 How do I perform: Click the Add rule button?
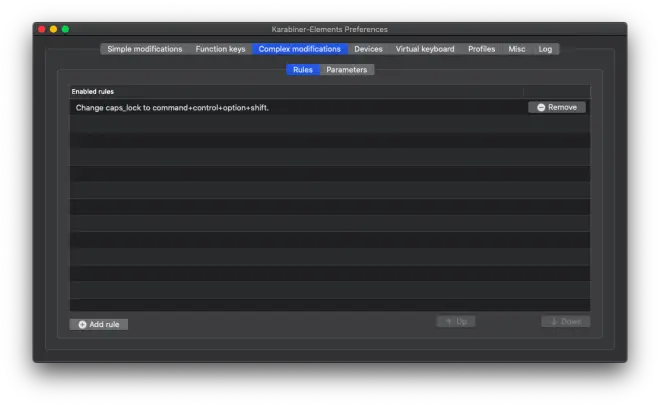[99, 324]
